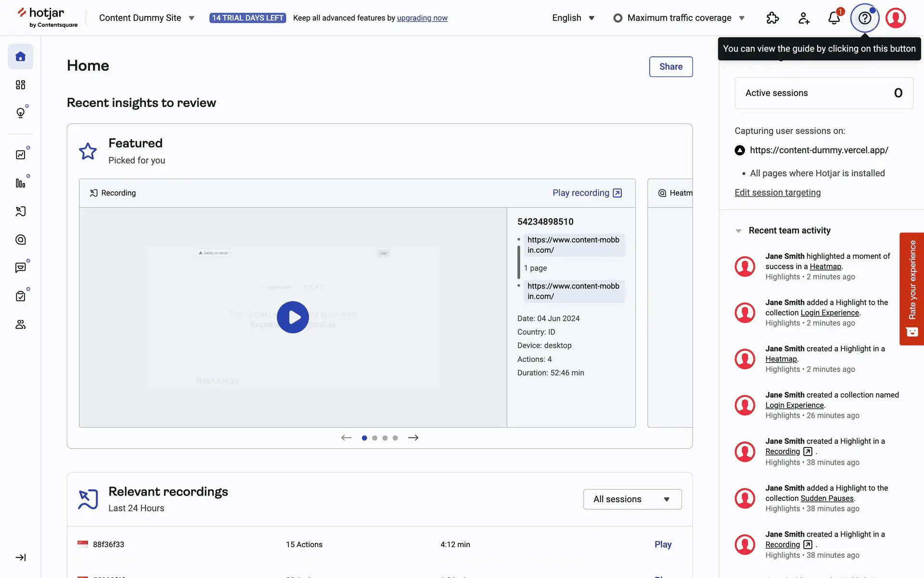The height and width of the screenshot is (578, 924).
Task: Open Heatmaps icon in left sidebar
Action: point(20,240)
